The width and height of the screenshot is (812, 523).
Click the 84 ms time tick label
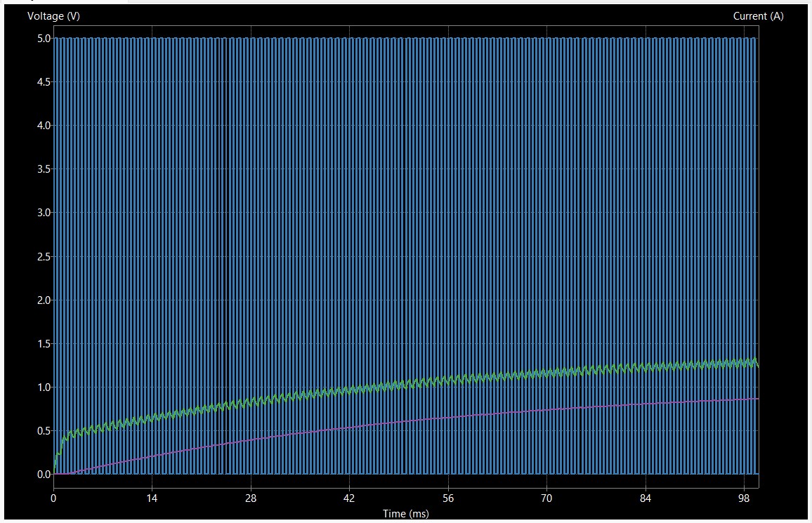pyautogui.click(x=646, y=498)
